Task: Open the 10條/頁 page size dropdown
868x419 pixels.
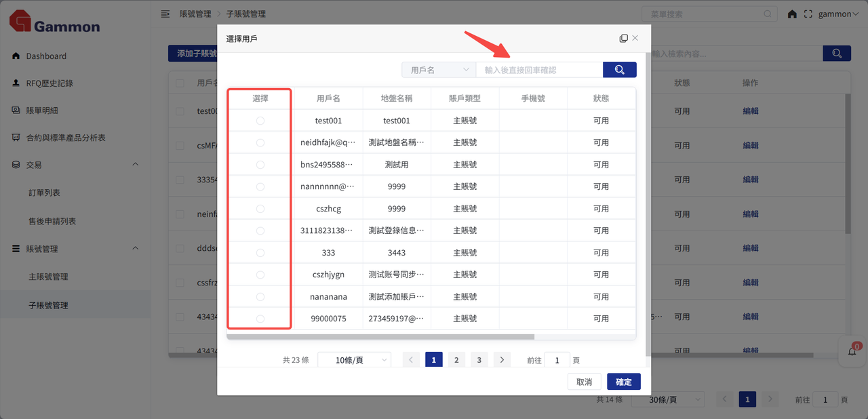Action: 354,360
